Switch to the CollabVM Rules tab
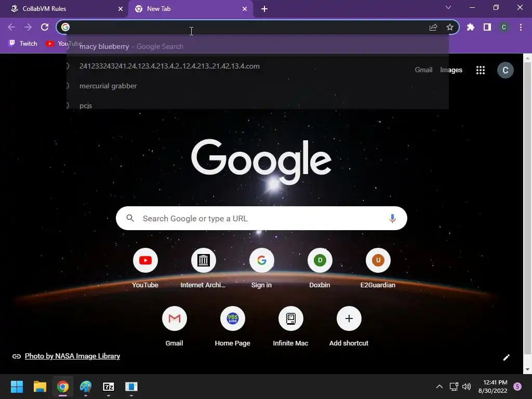This screenshot has width=532, height=399. pos(64,9)
